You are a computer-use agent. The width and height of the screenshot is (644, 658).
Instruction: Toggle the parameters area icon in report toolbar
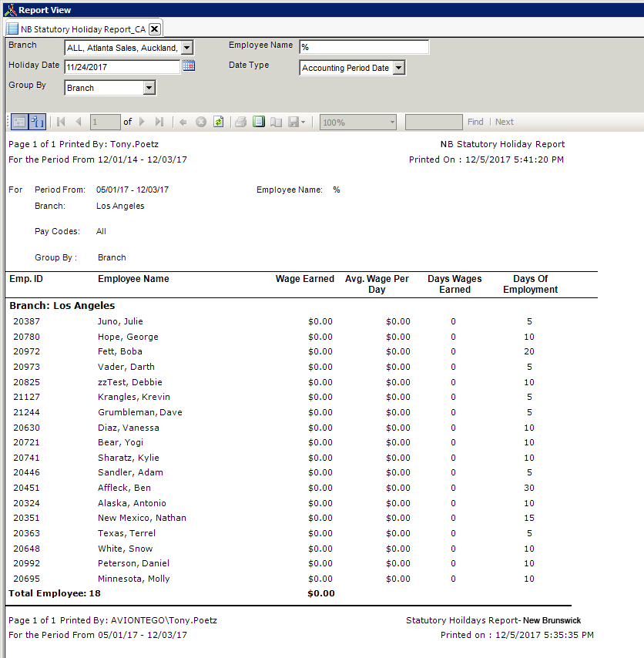click(19, 122)
